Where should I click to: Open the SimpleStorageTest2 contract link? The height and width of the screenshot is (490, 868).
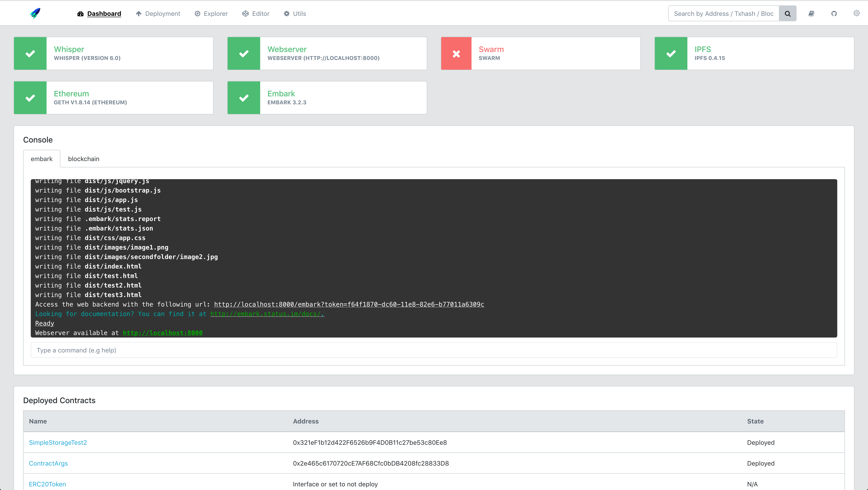58,442
